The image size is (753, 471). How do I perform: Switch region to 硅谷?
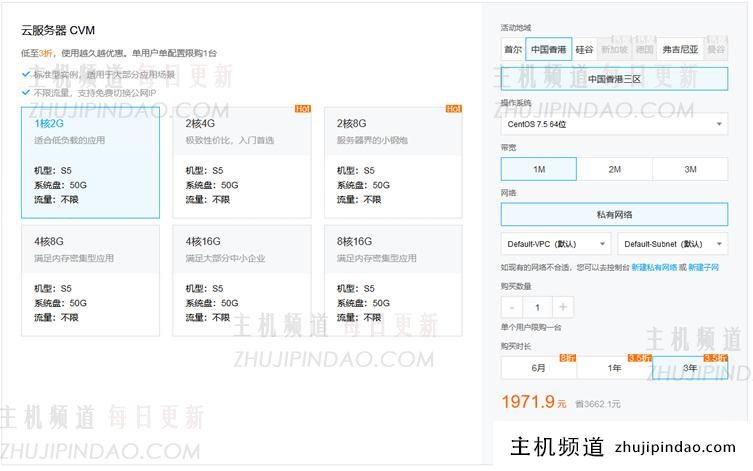pos(584,49)
